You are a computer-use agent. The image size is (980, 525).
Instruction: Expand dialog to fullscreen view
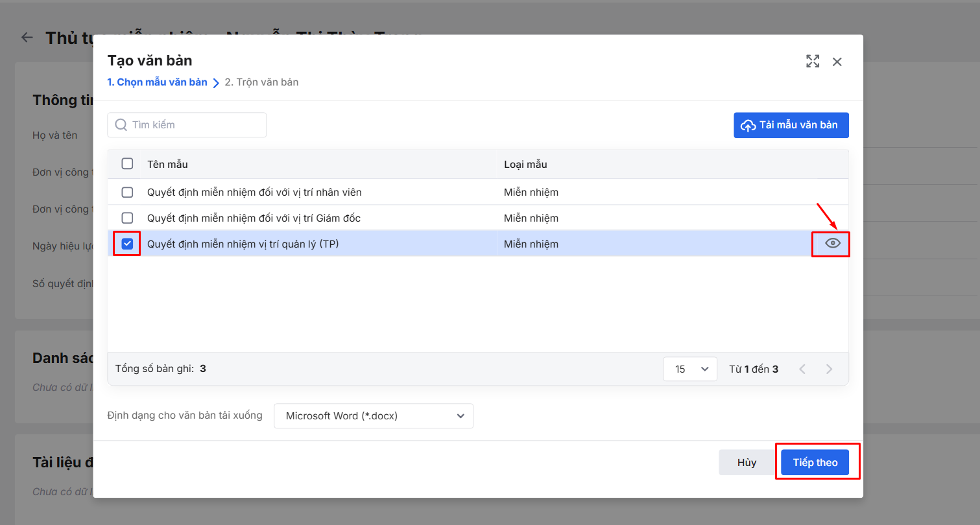click(x=813, y=62)
